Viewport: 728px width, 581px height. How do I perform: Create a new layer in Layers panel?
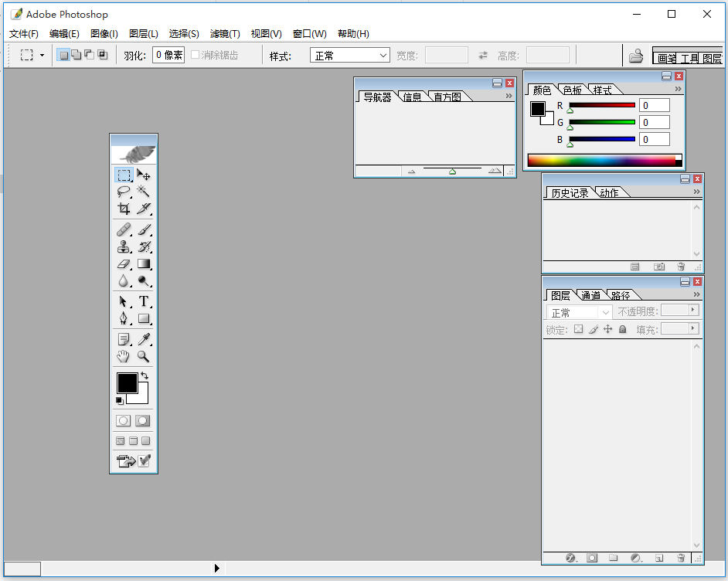[x=658, y=558]
